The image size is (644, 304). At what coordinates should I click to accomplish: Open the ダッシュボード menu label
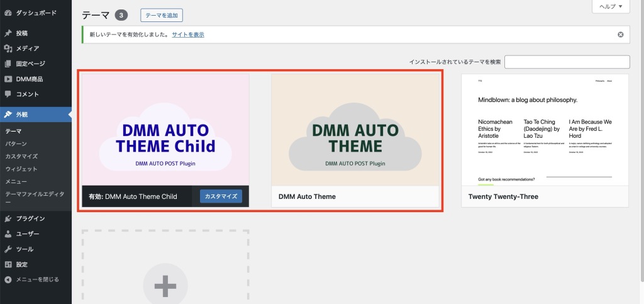[36, 13]
